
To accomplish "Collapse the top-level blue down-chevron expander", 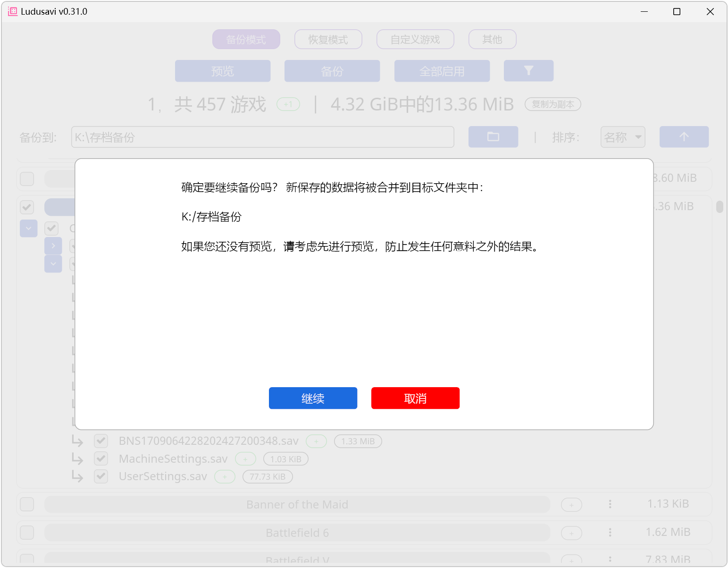I will [29, 229].
